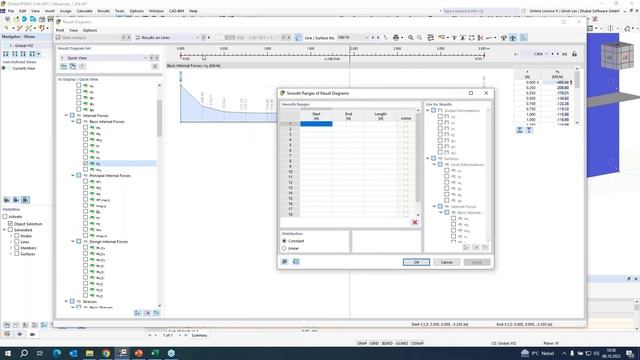This screenshot has width=640, height=360.
Task: Click the Summary tab at the bottom
Action: [x=199, y=335]
